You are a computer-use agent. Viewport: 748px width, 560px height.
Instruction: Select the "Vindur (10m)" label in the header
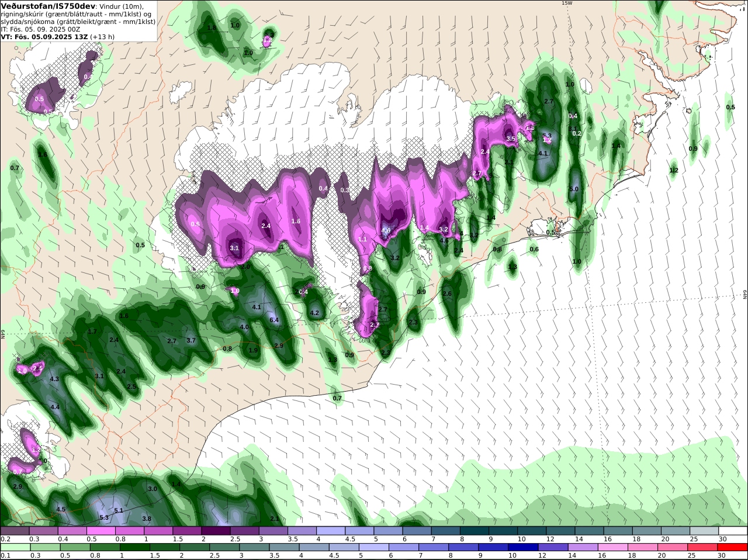click(x=122, y=6)
